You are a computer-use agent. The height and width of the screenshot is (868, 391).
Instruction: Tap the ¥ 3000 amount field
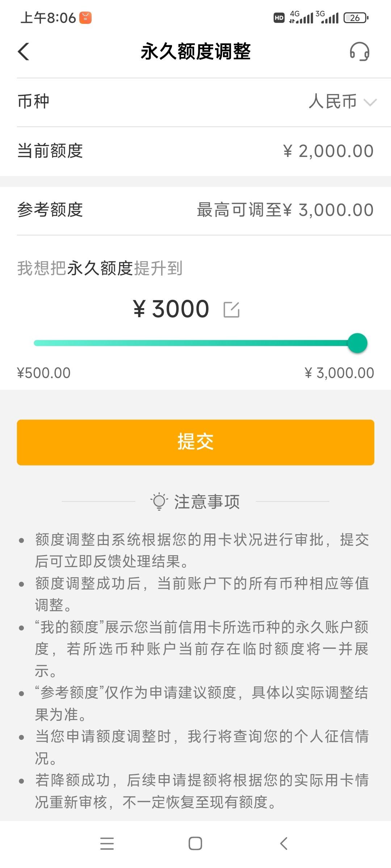[171, 309]
